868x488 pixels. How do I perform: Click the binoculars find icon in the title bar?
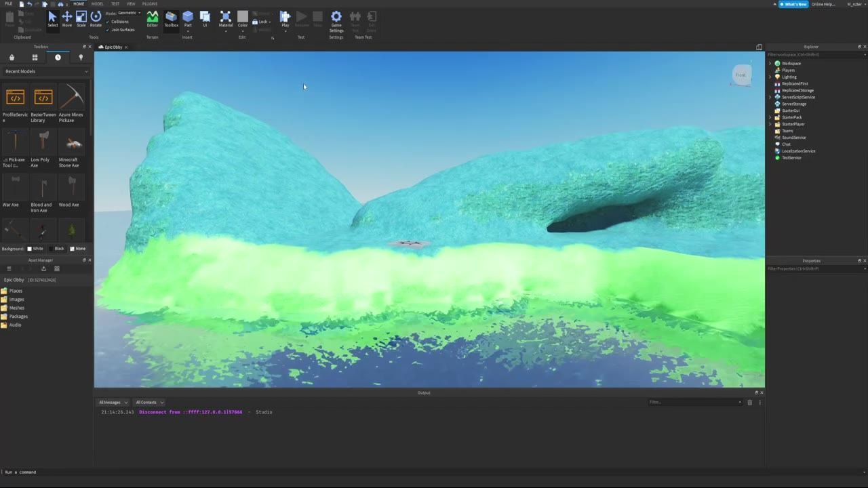[x=60, y=3]
